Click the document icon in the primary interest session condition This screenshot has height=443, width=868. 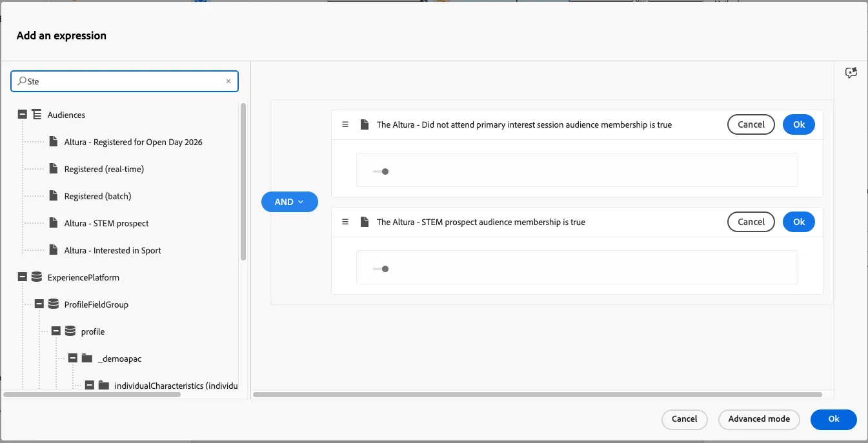365,124
